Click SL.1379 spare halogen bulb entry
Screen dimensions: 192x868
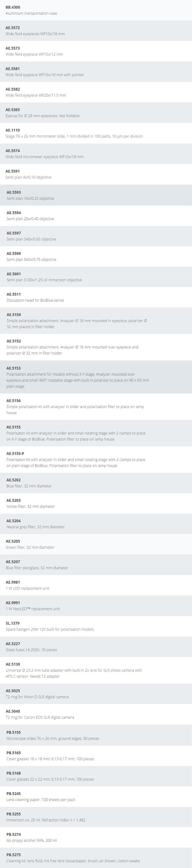click(x=96, y=626)
